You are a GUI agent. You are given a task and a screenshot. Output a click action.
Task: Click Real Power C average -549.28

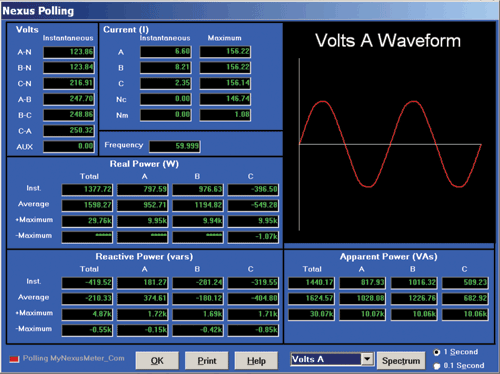click(x=253, y=205)
